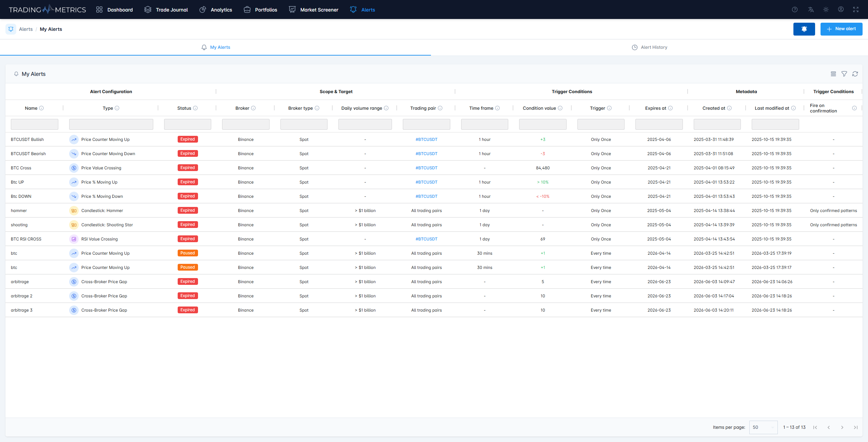This screenshot has width=868, height=442.
Task: Click info icon beside Time frame column
Action: tap(497, 108)
